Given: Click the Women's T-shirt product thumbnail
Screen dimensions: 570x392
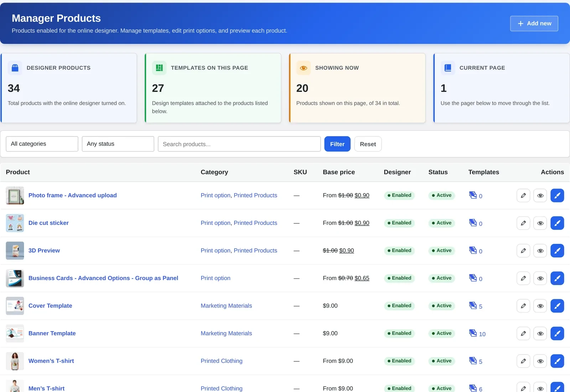Looking at the screenshot, I should pyautogui.click(x=15, y=361).
